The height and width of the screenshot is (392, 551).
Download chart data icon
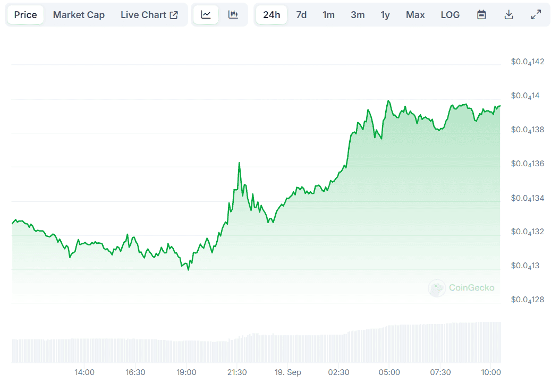pyautogui.click(x=508, y=15)
